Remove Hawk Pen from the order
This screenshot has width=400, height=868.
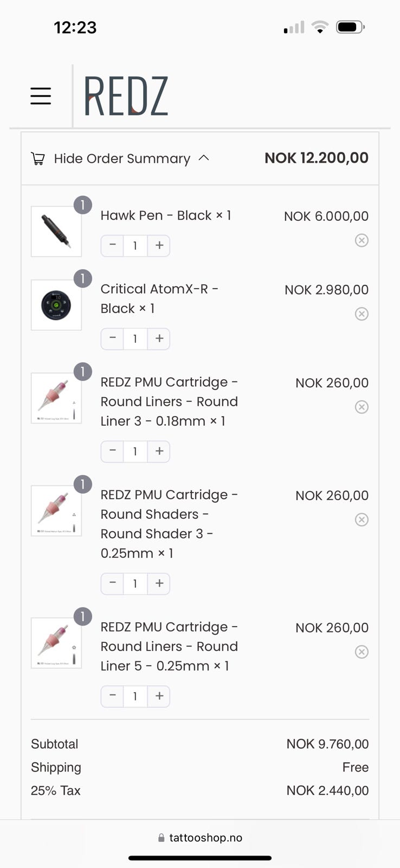[x=362, y=240]
